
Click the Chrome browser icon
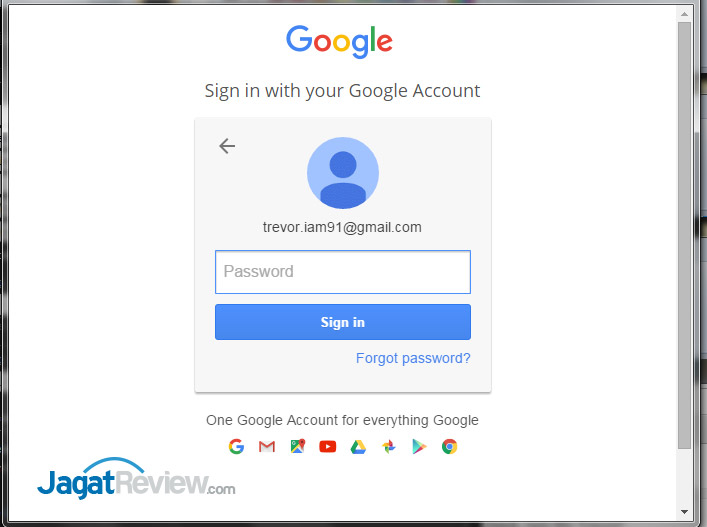click(450, 447)
